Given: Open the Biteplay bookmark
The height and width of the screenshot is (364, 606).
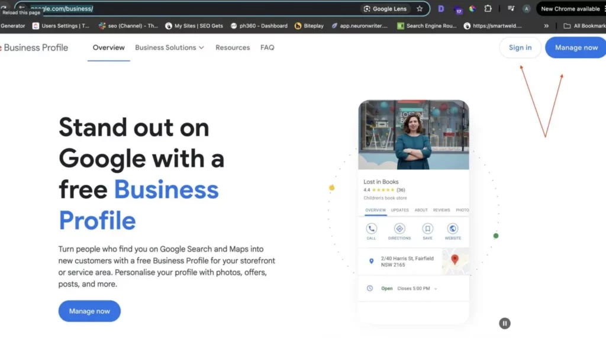Looking at the screenshot, I should (x=309, y=26).
